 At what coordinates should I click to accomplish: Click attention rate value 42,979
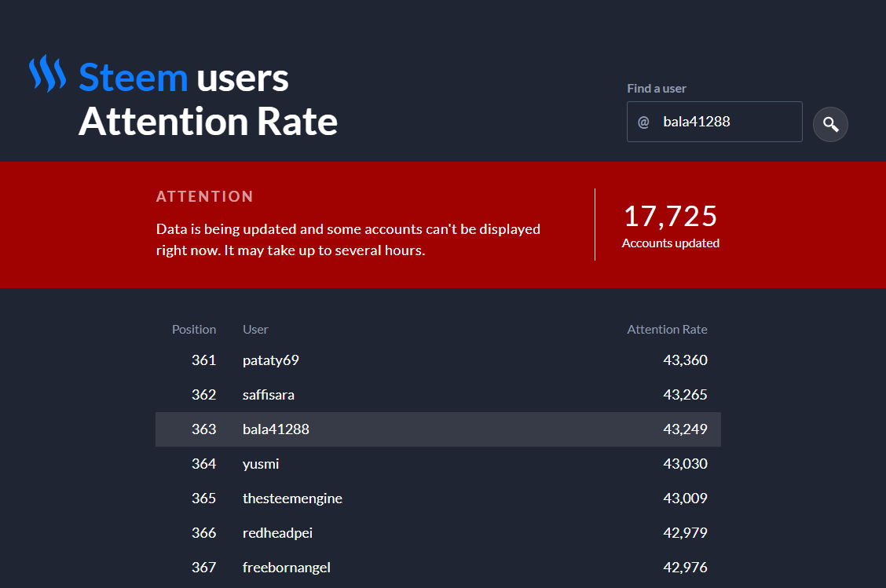[x=685, y=532]
